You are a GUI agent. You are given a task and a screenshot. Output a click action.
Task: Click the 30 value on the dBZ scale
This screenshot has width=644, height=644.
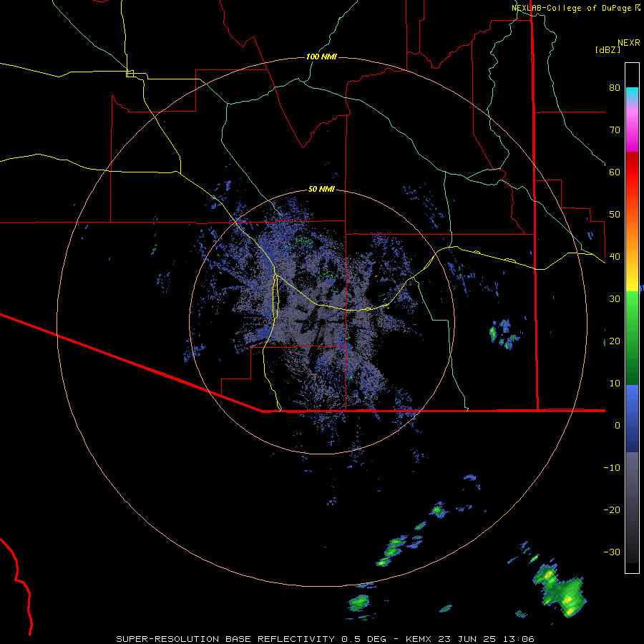click(x=615, y=299)
